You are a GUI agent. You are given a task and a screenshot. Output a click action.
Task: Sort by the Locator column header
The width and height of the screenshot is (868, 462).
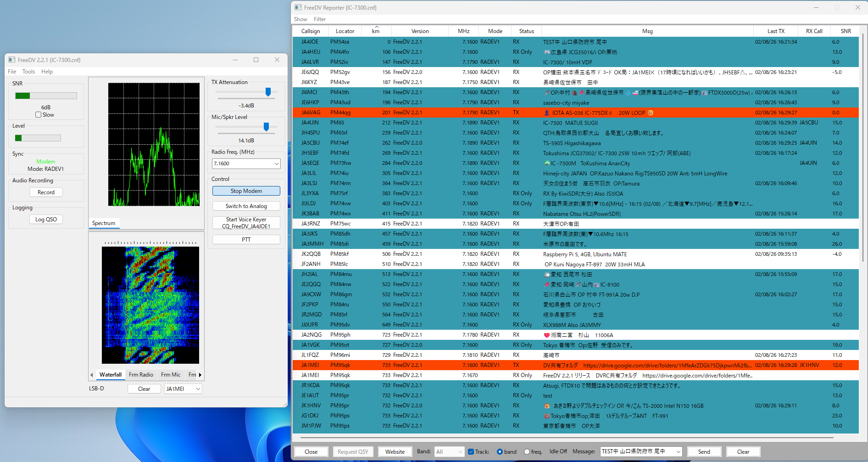click(345, 31)
